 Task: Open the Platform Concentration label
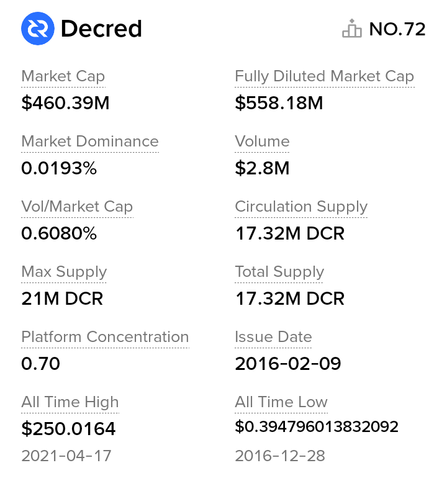(105, 337)
